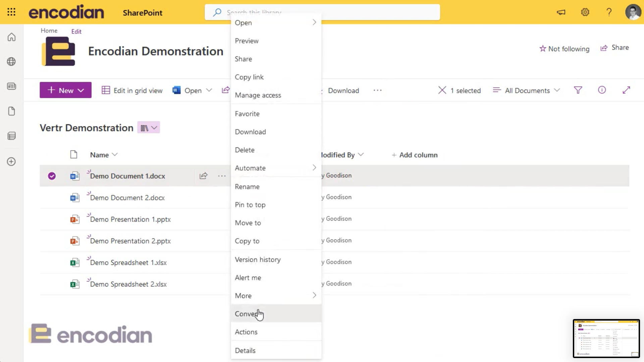Open the library switcher dropdown beside Vertr Demonstration
644x362 pixels.
pyautogui.click(x=149, y=128)
